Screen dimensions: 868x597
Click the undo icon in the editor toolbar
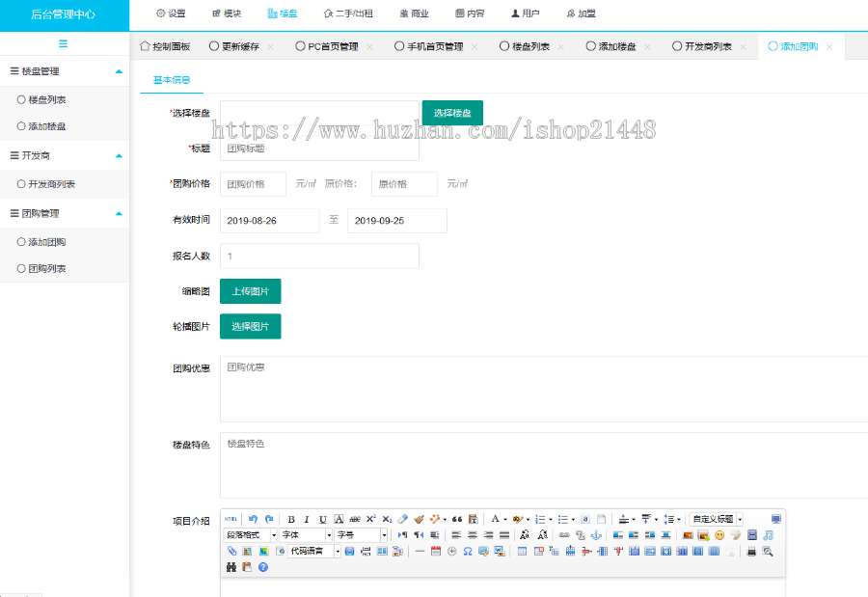(252, 519)
